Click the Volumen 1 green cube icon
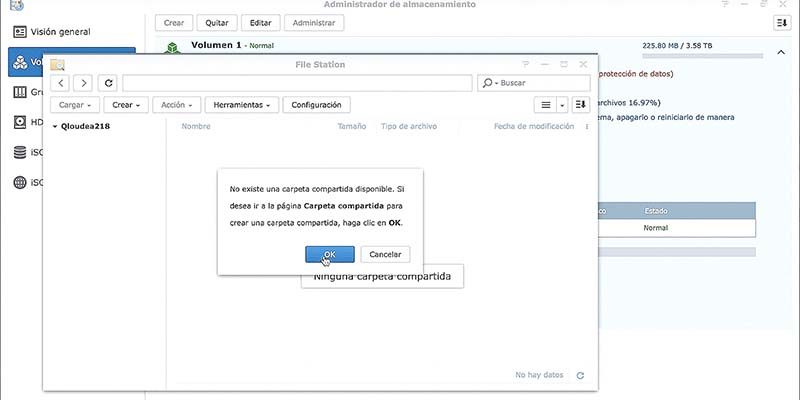Image resolution: width=800 pixels, height=400 pixels. [172, 48]
